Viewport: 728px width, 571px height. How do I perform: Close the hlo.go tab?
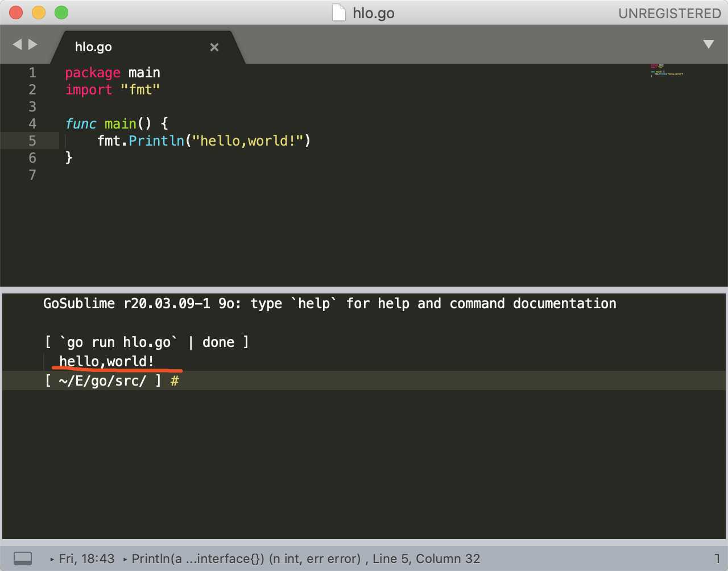tap(214, 47)
